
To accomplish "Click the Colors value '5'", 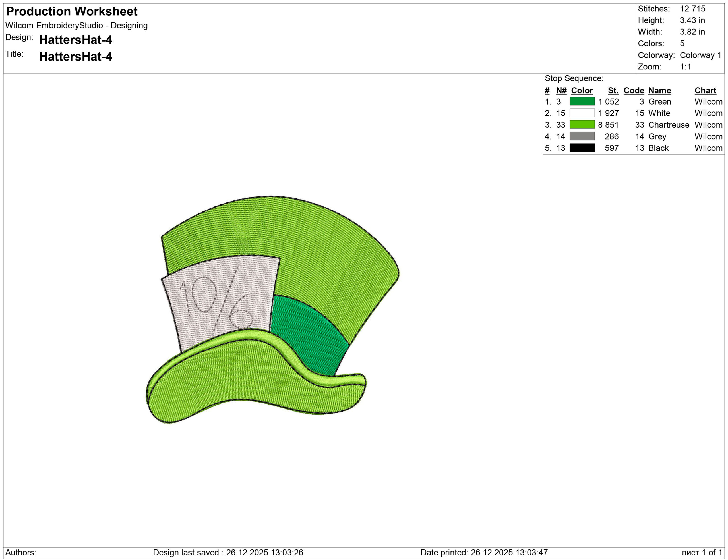I will [x=682, y=44].
